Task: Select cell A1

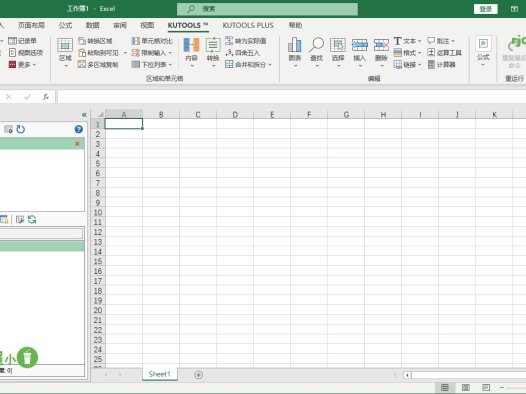Action: tap(124, 124)
